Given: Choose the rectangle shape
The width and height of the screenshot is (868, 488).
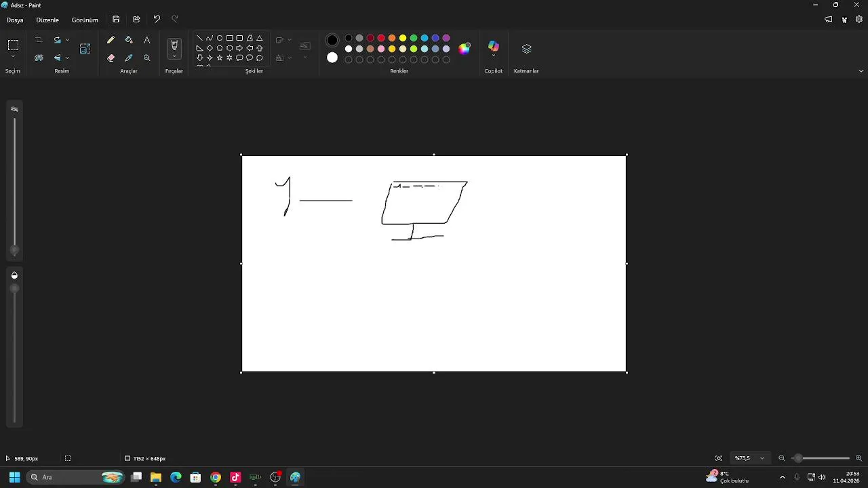Looking at the screenshot, I should pyautogui.click(x=229, y=38).
